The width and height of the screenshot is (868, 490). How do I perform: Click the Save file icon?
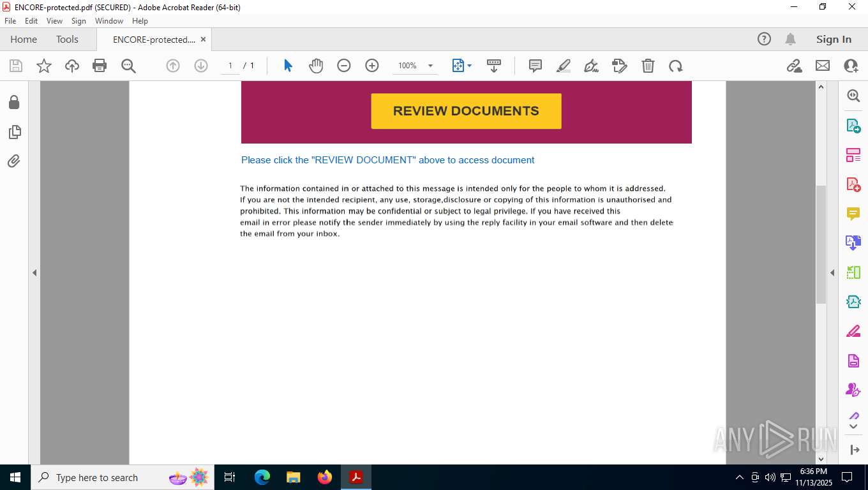tap(16, 66)
